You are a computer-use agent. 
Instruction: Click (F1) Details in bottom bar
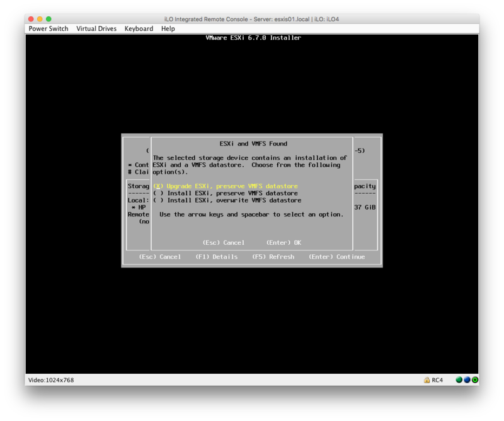click(x=217, y=257)
